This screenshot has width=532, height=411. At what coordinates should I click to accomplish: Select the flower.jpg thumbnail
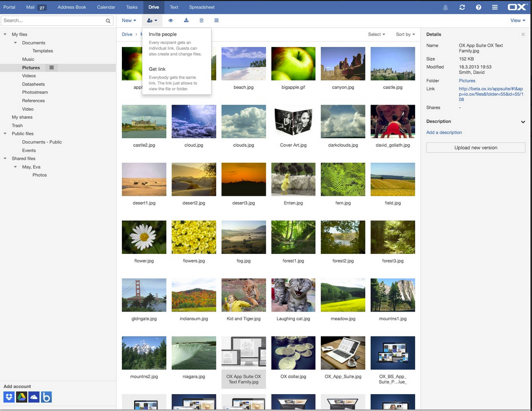144,238
